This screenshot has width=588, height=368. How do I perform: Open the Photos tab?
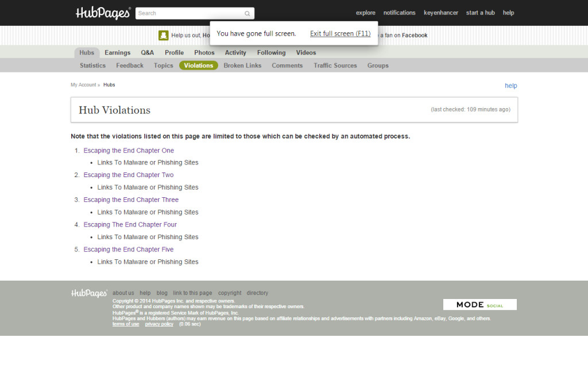tap(204, 52)
